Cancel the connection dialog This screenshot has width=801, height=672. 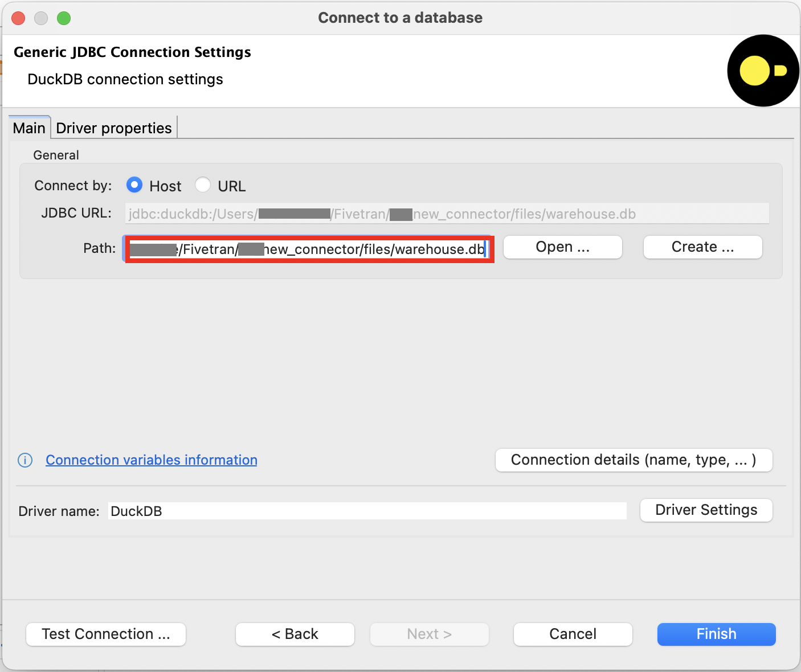coord(573,634)
